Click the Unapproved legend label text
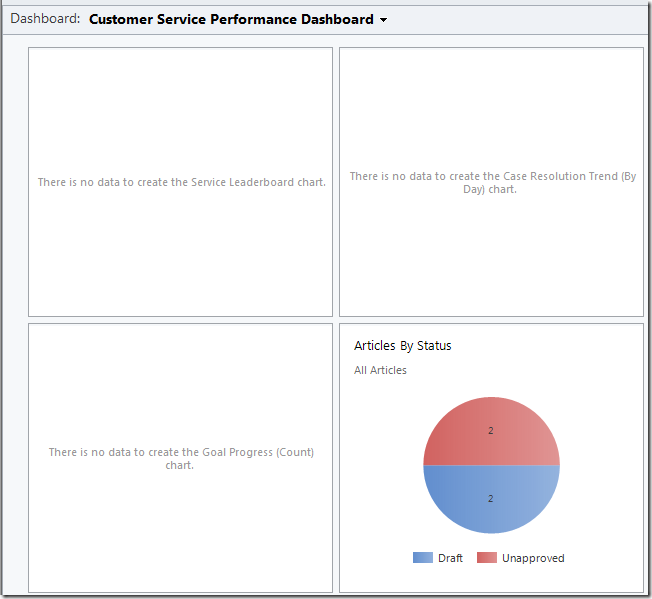The image size is (652, 599). [533, 558]
